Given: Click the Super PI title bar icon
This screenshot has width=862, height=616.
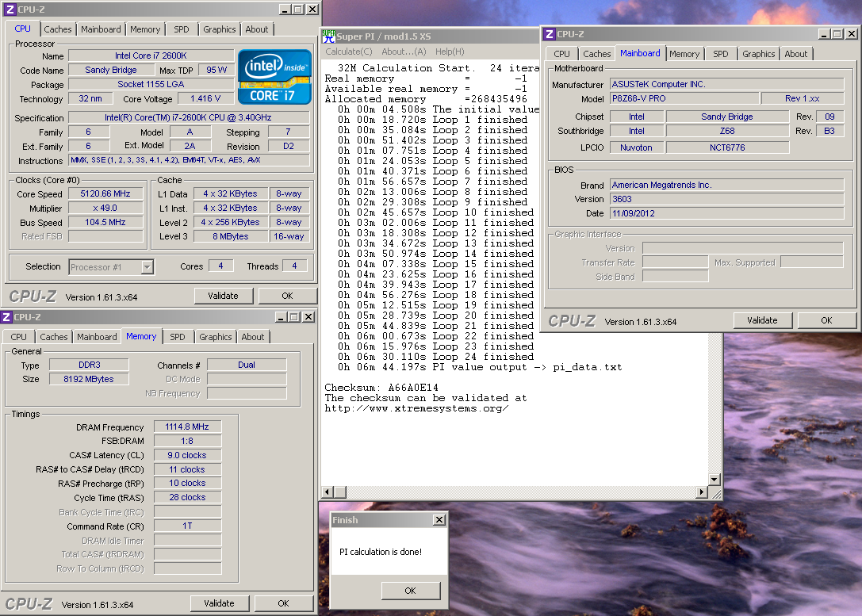Looking at the screenshot, I should pos(329,36).
